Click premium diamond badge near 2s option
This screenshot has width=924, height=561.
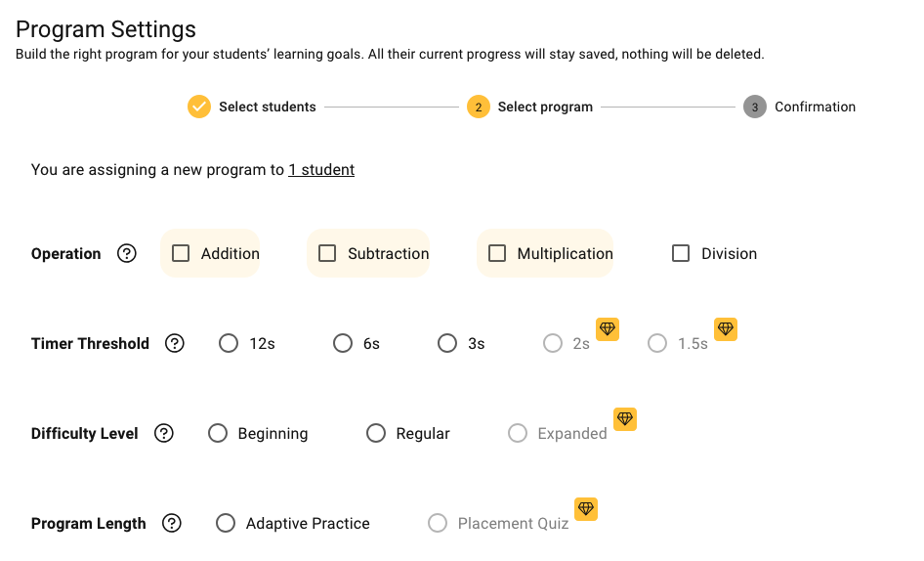[608, 329]
